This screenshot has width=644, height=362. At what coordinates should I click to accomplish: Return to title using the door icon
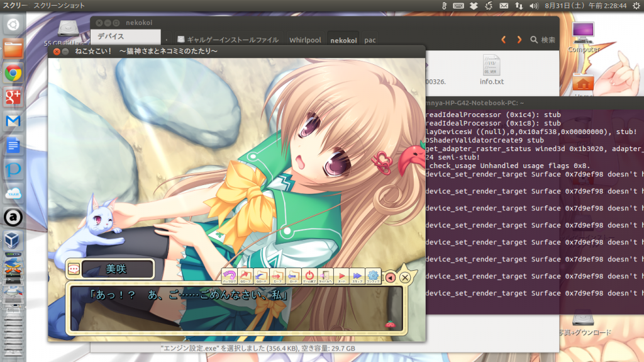(325, 276)
